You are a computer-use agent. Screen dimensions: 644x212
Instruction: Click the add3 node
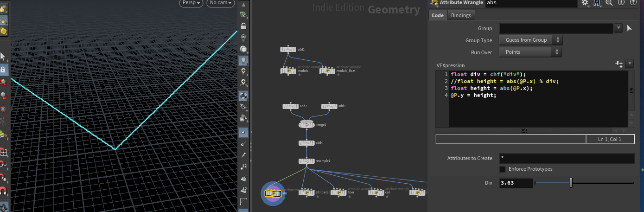pyautogui.click(x=330, y=106)
